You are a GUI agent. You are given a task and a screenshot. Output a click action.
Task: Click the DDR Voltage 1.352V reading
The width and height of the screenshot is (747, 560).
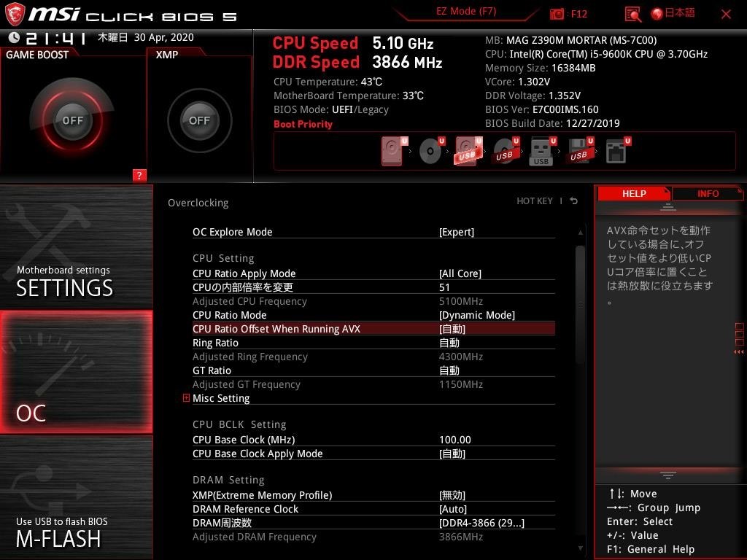[x=533, y=96]
